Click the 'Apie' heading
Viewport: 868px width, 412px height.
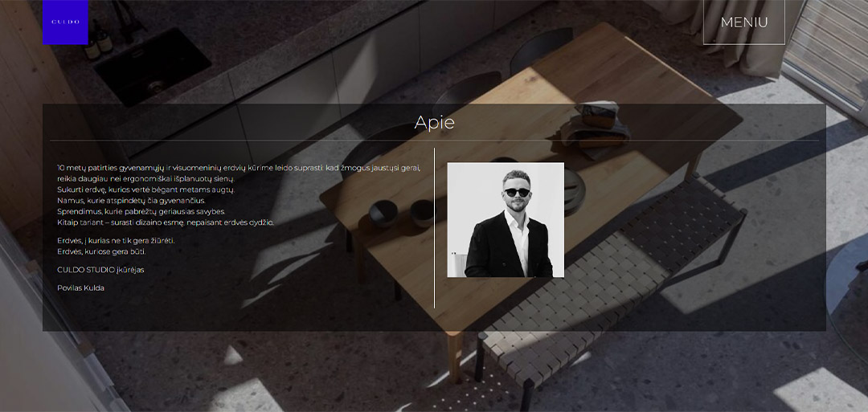tap(435, 122)
